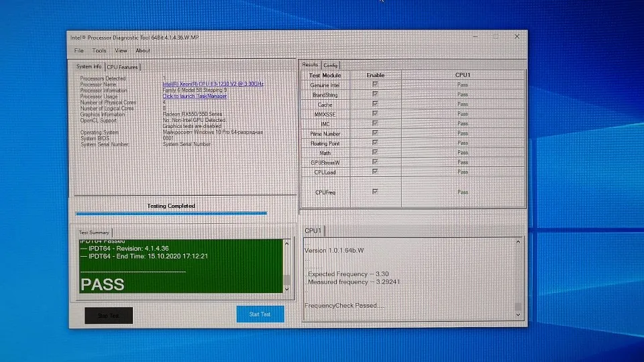Select the Results tab
The image size is (644, 362).
point(310,64)
